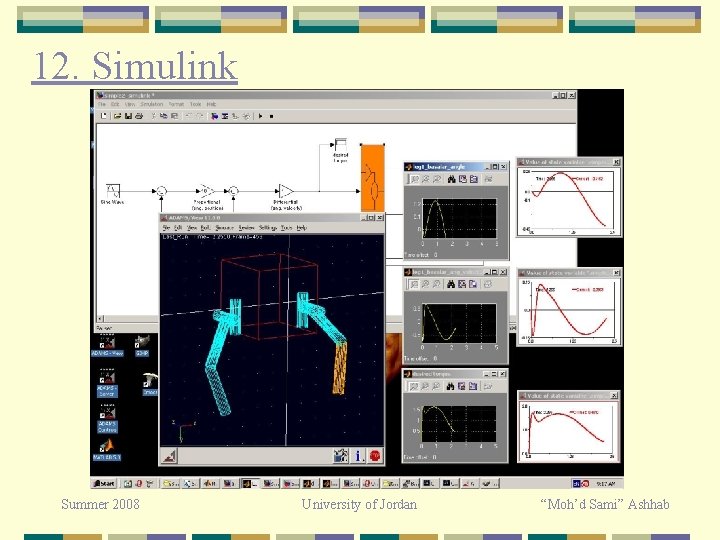720x540 pixels.
Task: Open a model file from Simulink toolbar
Action: click(118, 116)
